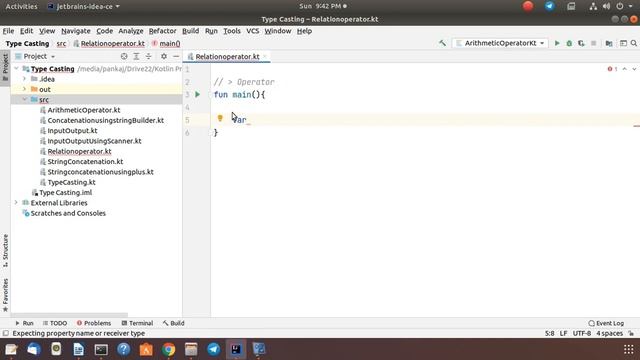The image size is (640, 360).
Task: Toggle the Favorites side tool window
Action: [x=5, y=295]
